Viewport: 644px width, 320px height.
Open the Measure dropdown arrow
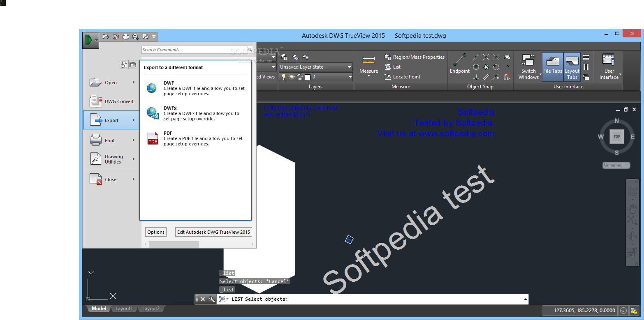coord(368,76)
